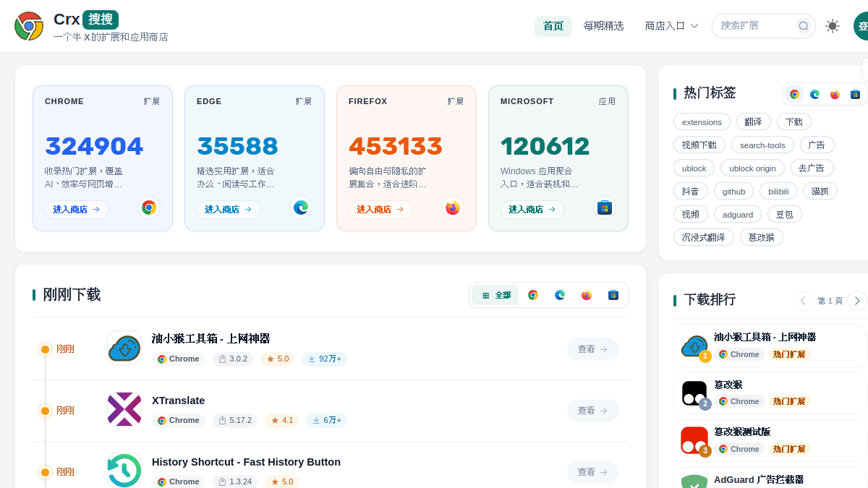Open rank 2 篡改猴 icon in ranking
The height and width of the screenshot is (488, 868).
tap(694, 393)
